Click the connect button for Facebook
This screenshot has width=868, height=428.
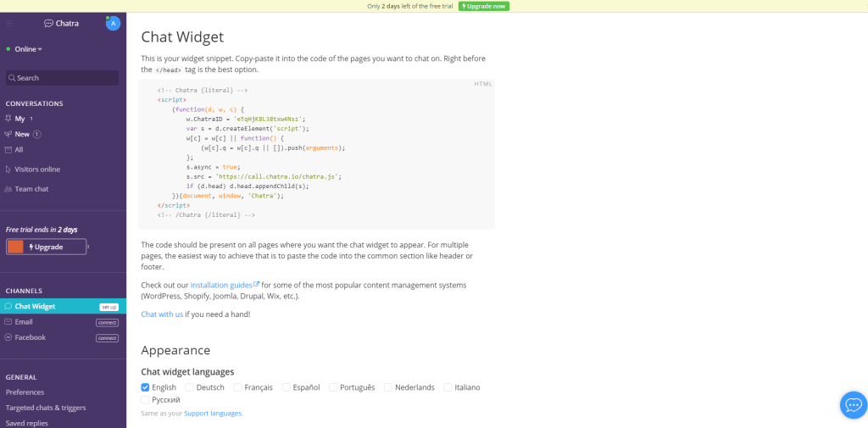107,338
